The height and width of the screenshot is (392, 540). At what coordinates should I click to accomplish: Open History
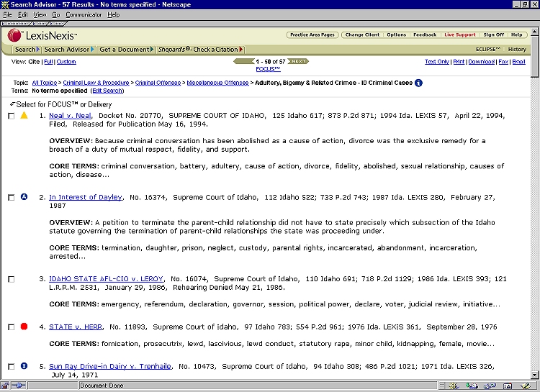(x=517, y=49)
